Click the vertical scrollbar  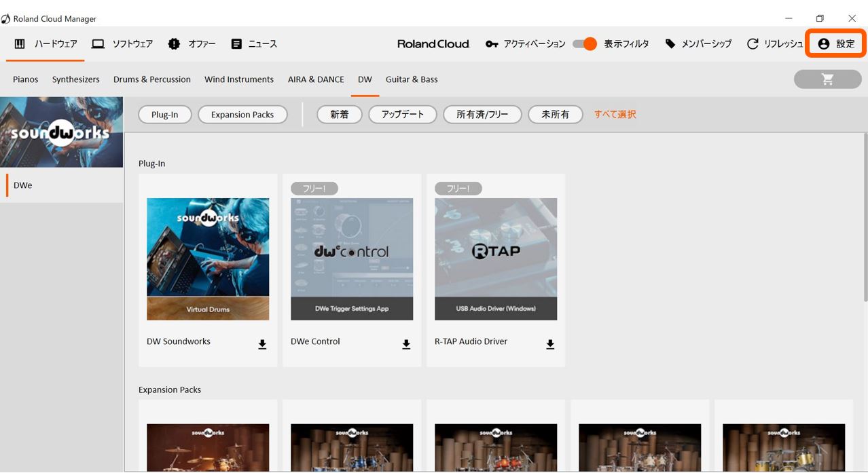click(x=865, y=217)
